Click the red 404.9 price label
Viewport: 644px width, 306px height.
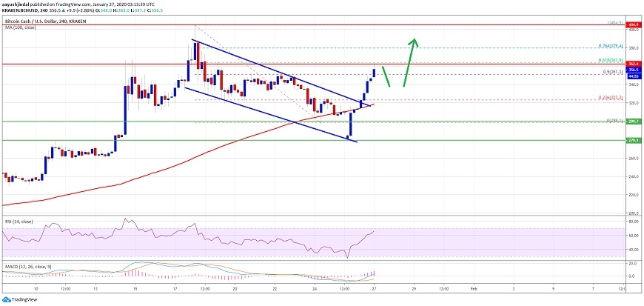(x=633, y=25)
